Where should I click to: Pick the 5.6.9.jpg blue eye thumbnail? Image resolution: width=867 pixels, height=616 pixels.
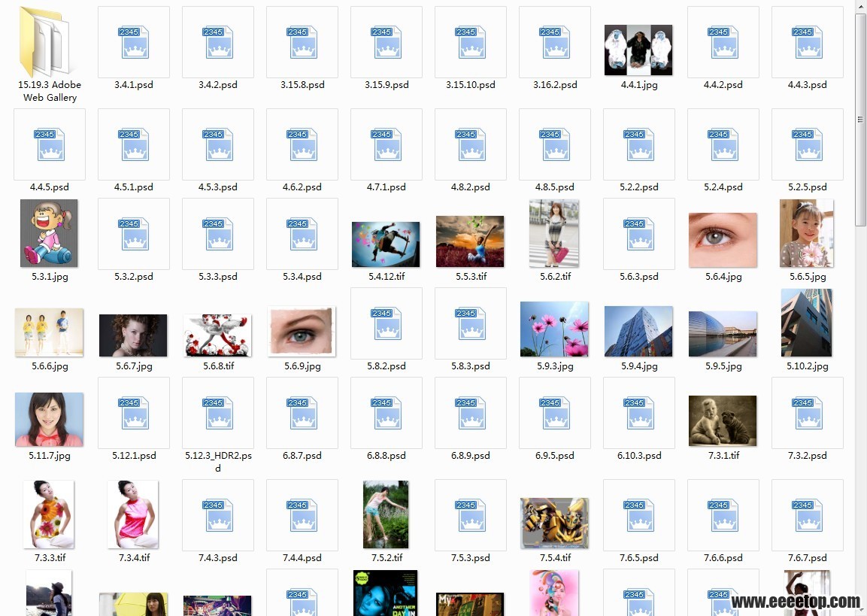coord(302,331)
